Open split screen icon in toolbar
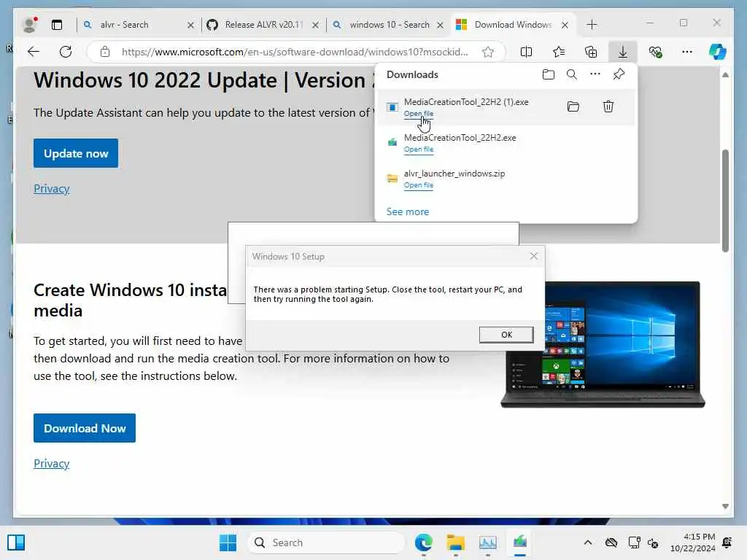This screenshot has width=747, height=560. (527, 52)
